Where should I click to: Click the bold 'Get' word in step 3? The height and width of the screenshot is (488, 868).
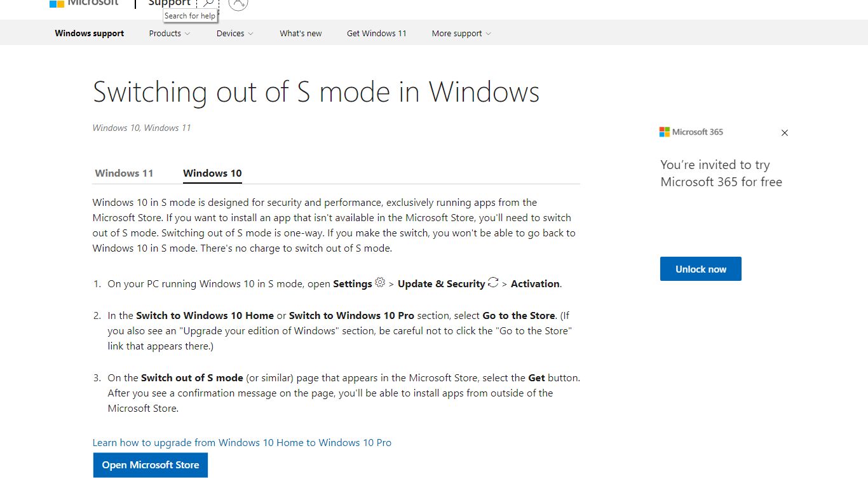536,378
